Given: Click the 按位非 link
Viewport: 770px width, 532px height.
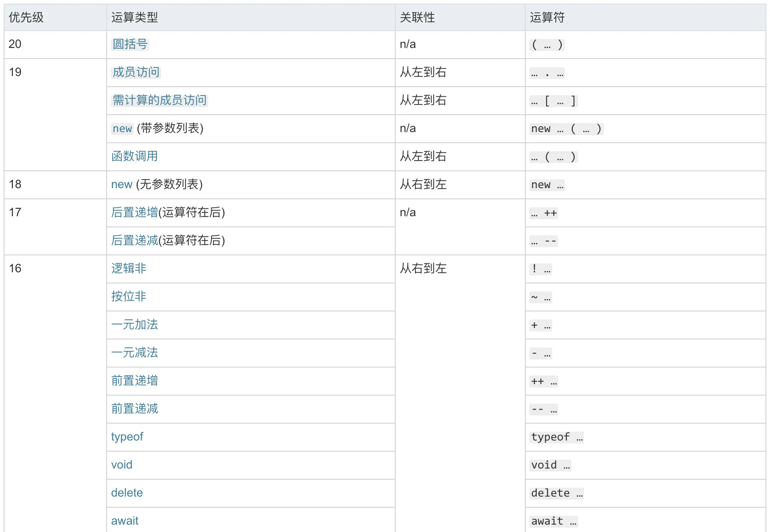Looking at the screenshot, I should [128, 297].
